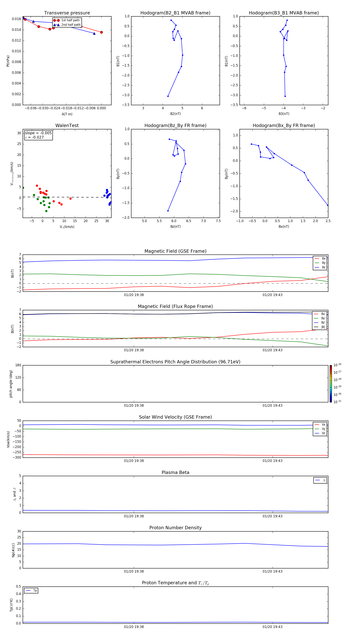
Task: Click the "Hodogram(B3_B1 MVAB frame)" title
Action: point(284,13)
